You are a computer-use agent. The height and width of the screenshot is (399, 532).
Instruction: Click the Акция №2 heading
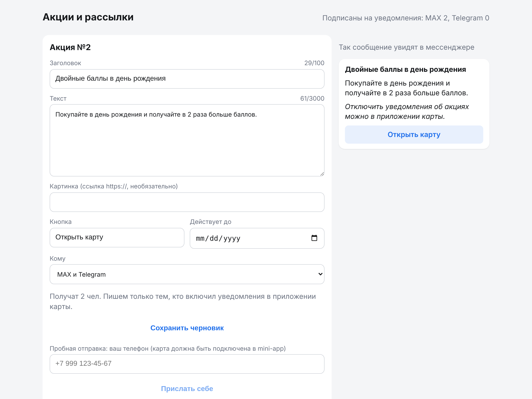pos(70,47)
